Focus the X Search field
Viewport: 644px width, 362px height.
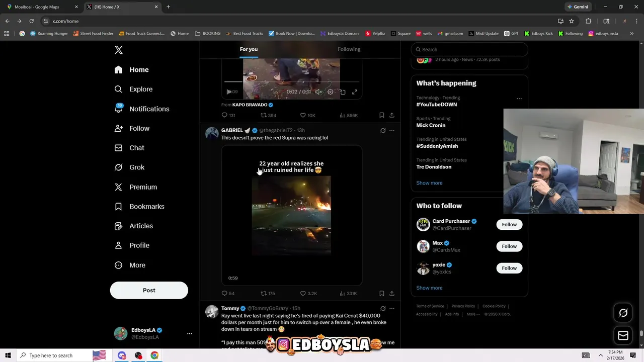pyautogui.click(x=469, y=49)
